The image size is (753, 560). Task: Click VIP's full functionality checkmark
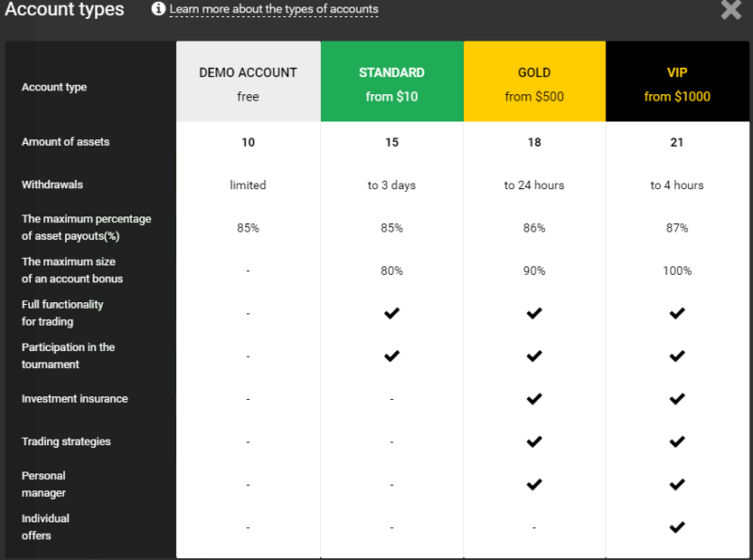(x=677, y=313)
